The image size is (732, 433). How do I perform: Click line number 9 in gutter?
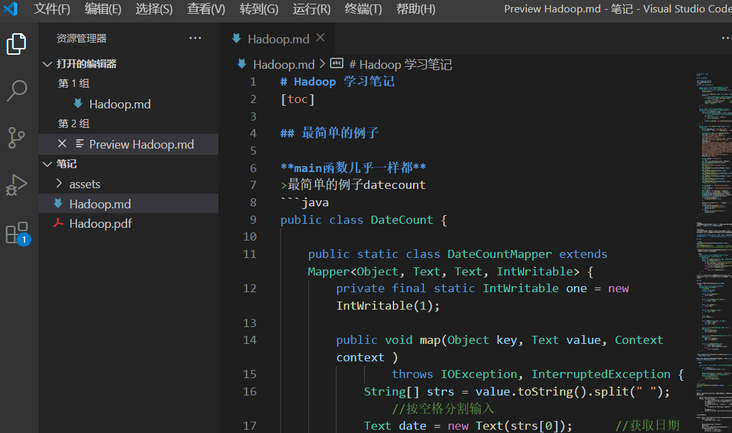click(253, 219)
